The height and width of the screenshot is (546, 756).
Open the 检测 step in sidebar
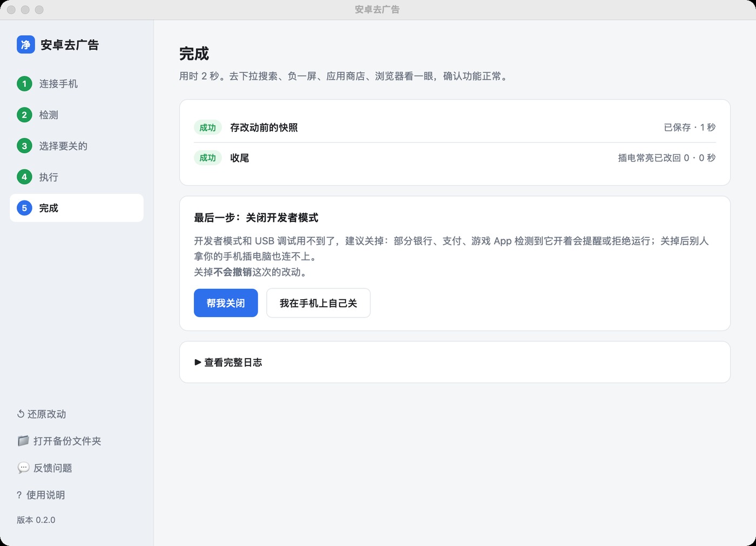click(77, 115)
